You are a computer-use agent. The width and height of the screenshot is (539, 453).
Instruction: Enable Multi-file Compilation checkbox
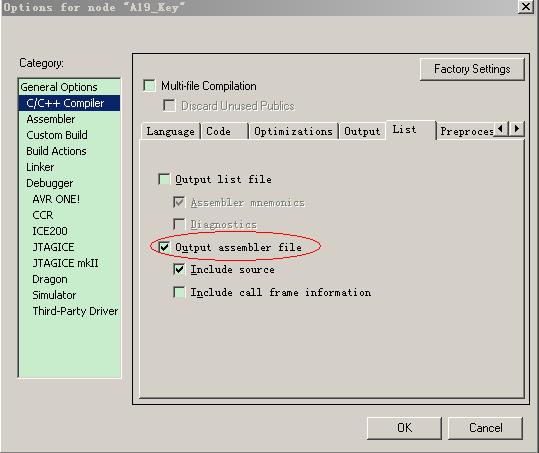coord(149,86)
